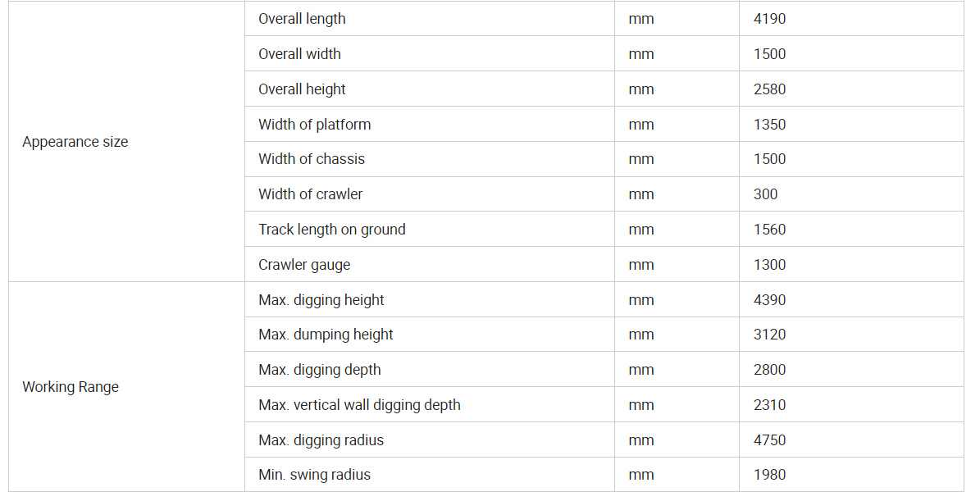This screenshot has width=980, height=501.
Task: Click the Width of chassis label
Action: [x=312, y=159]
